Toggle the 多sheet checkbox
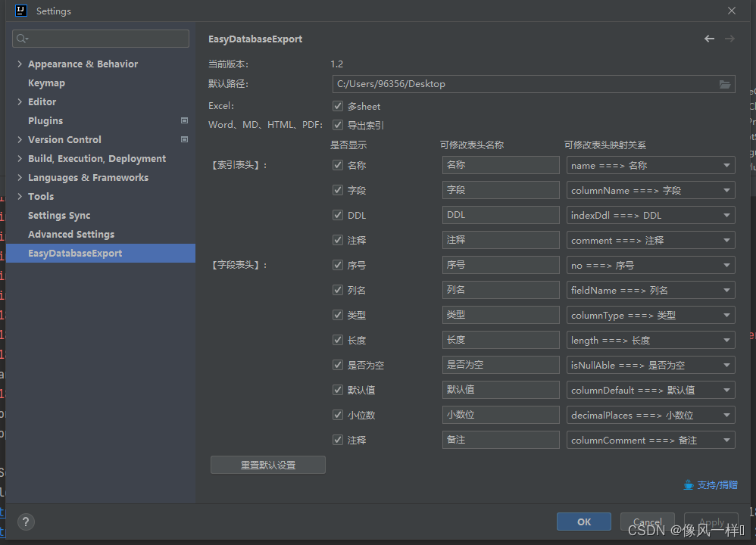756x545 pixels. click(x=338, y=106)
